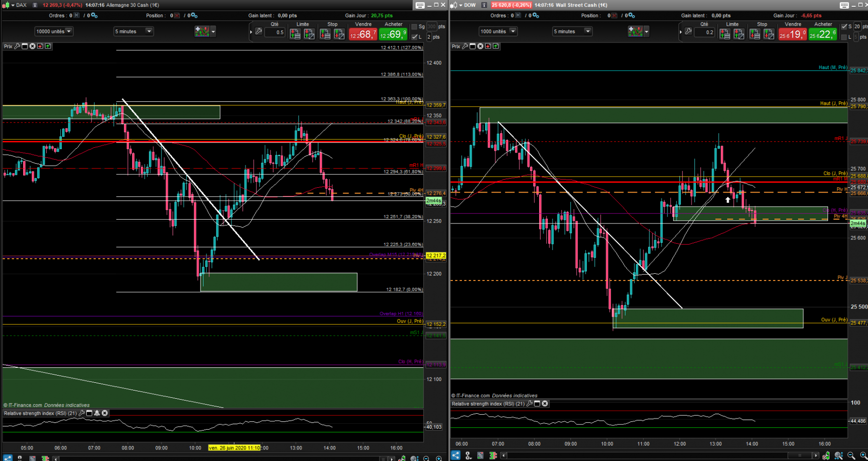Open the DAX chart style menu icon
This screenshot has width=868, height=461.
[6, 5]
